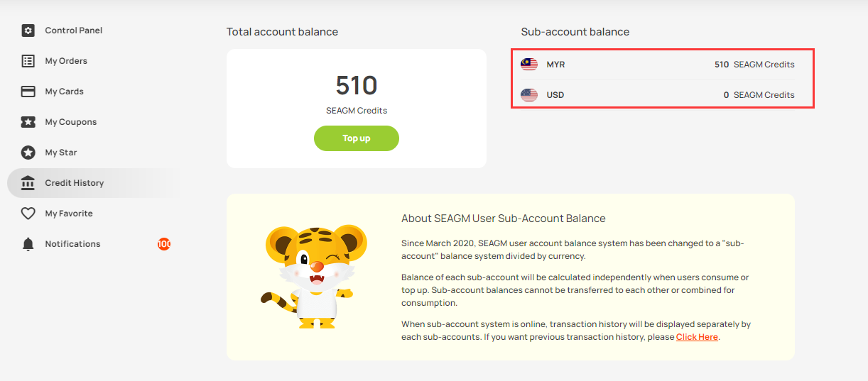
Task: Click the Credit History bank icon
Action: coord(28,183)
